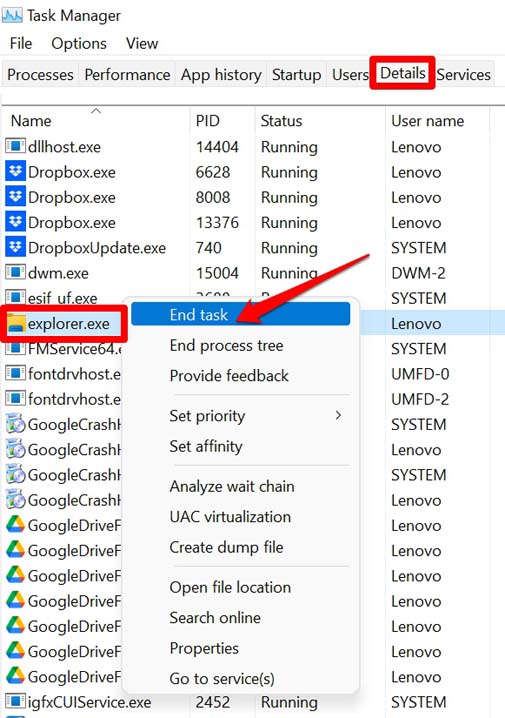Click Dropbox icon for PID 6628
The height and width of the screenshot is (718, 505).
coord(15,171)
